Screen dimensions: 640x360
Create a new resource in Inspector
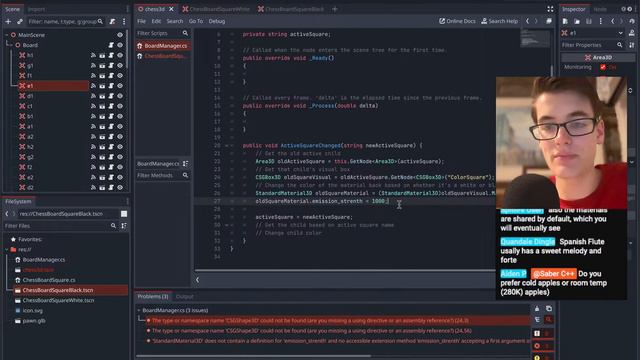pos(565,21)
